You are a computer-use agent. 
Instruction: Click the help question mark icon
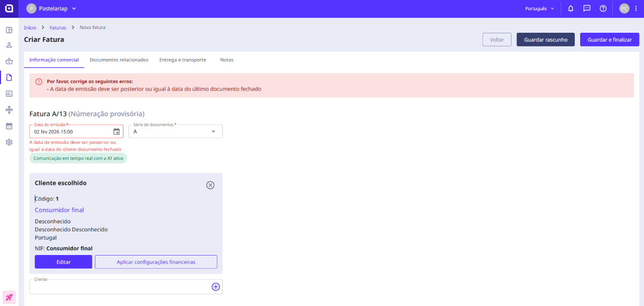tap(603, 9)
